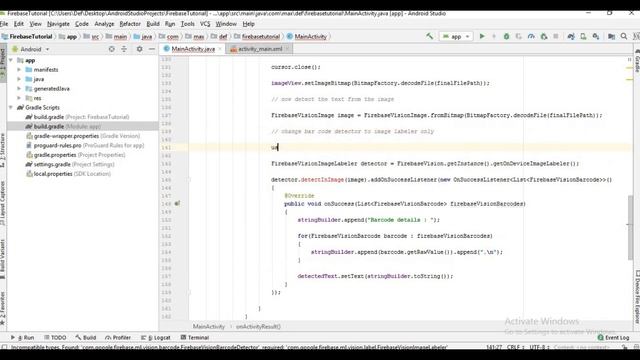Image resolution: width=640 pixels, height=360 pixels.
Task: Toggle the Build Variants side tab
Action: [x=3, y=259]
